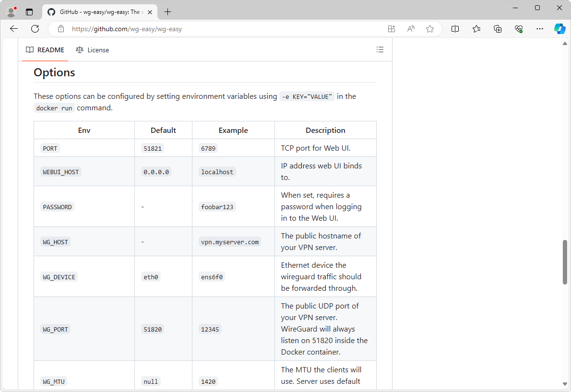This screenshot has width=571, height=392.
Task: Open Browser essentials heart icon
Action: (x=519, y=29)
